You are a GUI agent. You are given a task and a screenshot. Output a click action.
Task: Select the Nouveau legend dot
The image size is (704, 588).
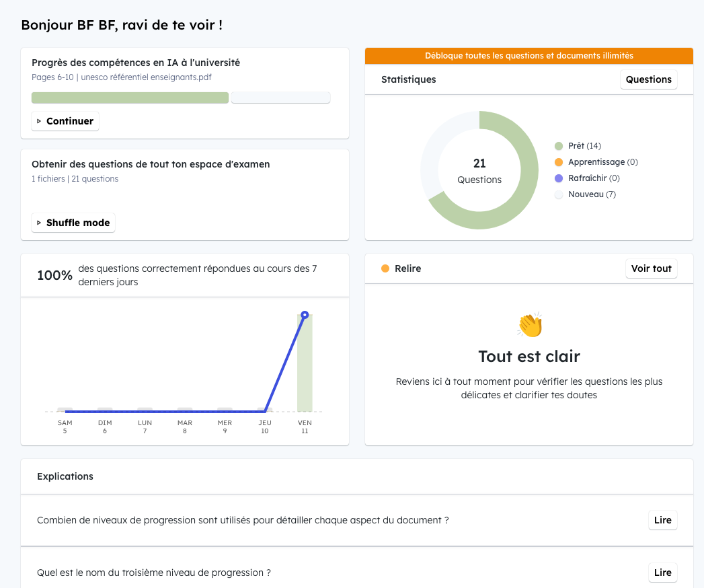pos(558,194)
